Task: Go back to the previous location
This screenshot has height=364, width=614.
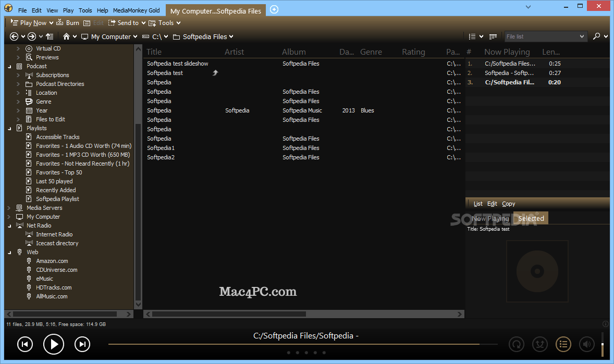Action: point(14,36)
